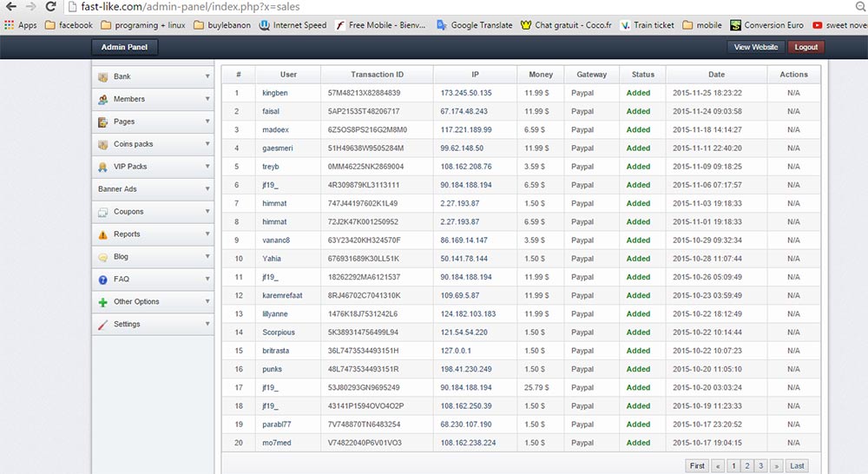
Task: Click the previous page arrow in pagination
Action: [718, 465]
